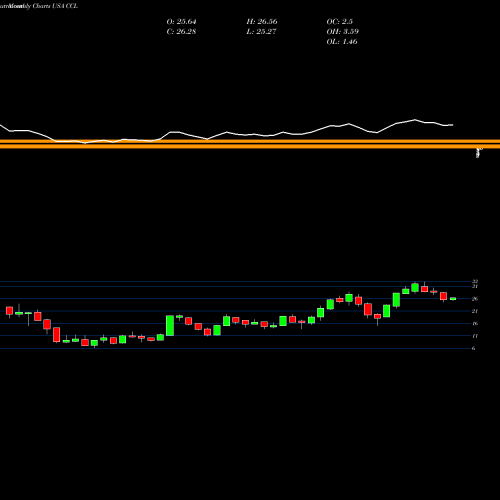
Task: Click the price axis label '11'
Action: pyautogui.click(x=475, y=336)
